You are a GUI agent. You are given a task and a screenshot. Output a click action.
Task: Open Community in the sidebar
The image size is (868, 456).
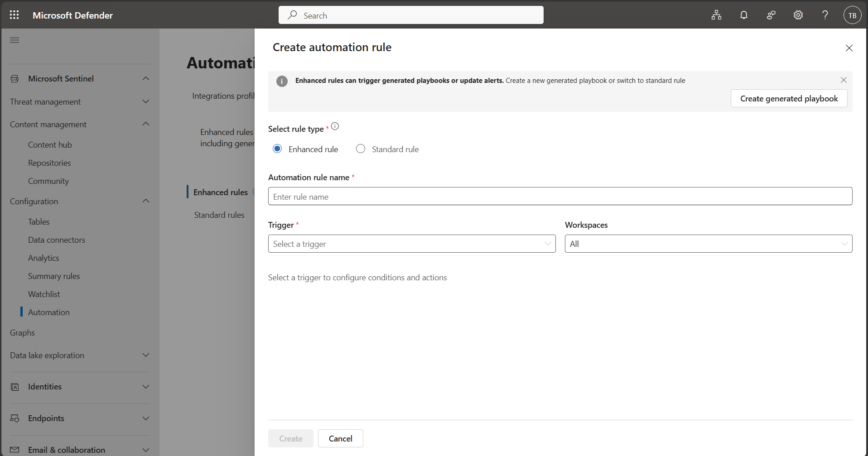coord(48,181)
